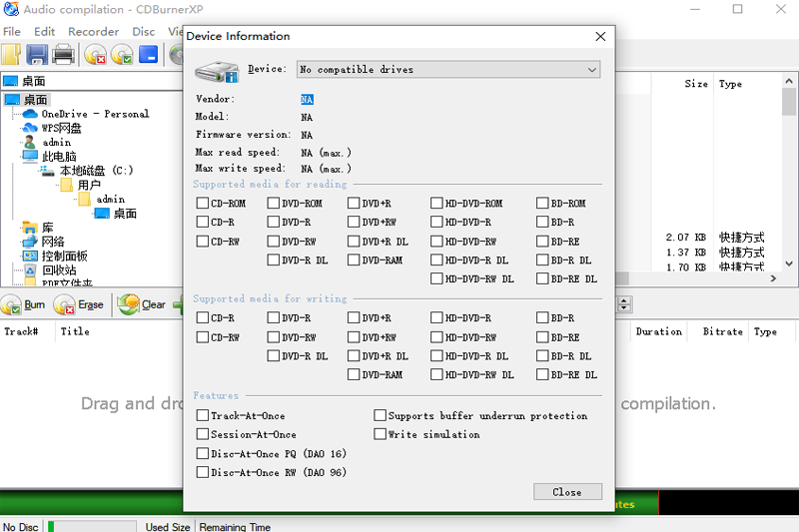Toggle Session-At-Once feature checkbox
Screen dimensions: 799x532
coord(203,434)
